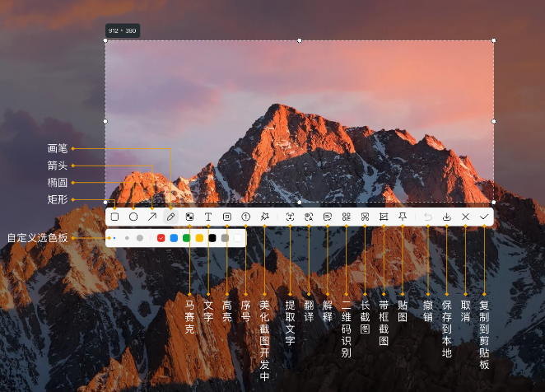This screenshot has height=392, width=545.
Task: Select the white color swatch
Action: [238, 238]
